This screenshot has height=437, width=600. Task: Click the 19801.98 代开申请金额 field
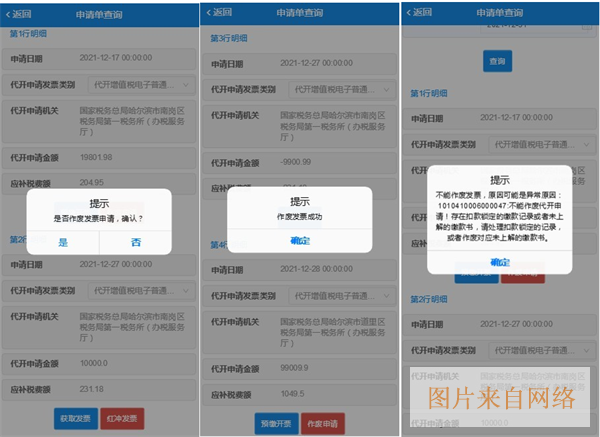100,157
